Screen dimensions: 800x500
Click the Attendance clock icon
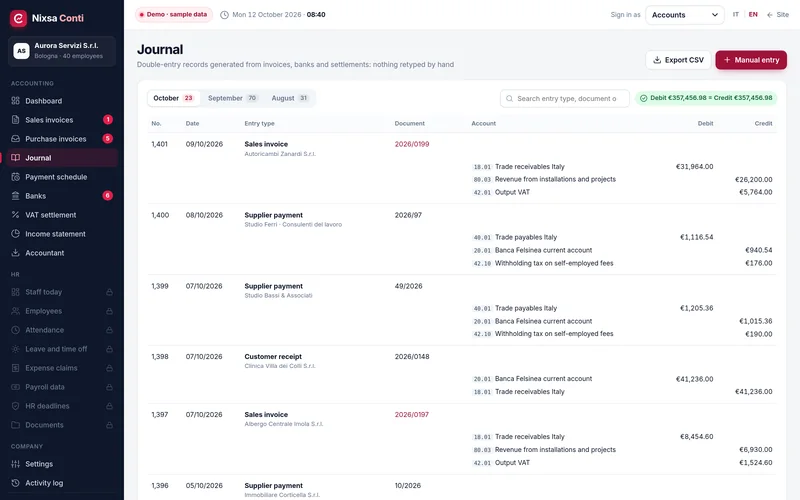(15, 330)
